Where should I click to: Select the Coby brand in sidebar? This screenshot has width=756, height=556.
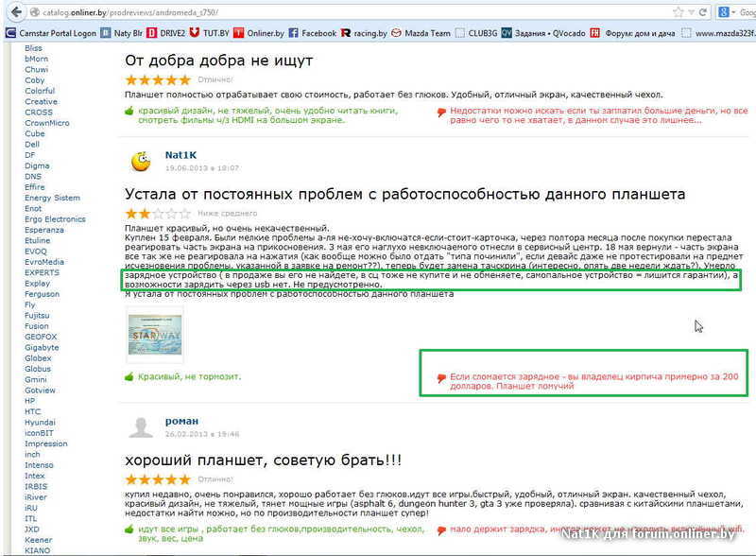click(x=34, y=80)
